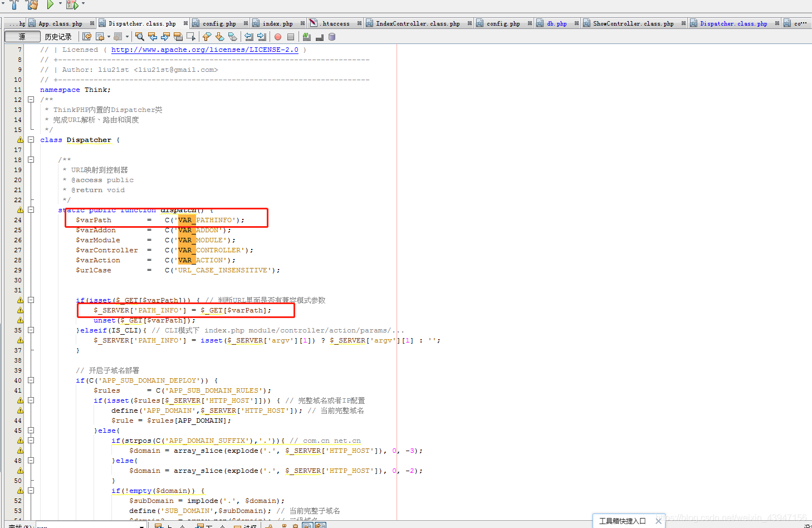
Task: Close the db.php tab
Action: (576, 23)
